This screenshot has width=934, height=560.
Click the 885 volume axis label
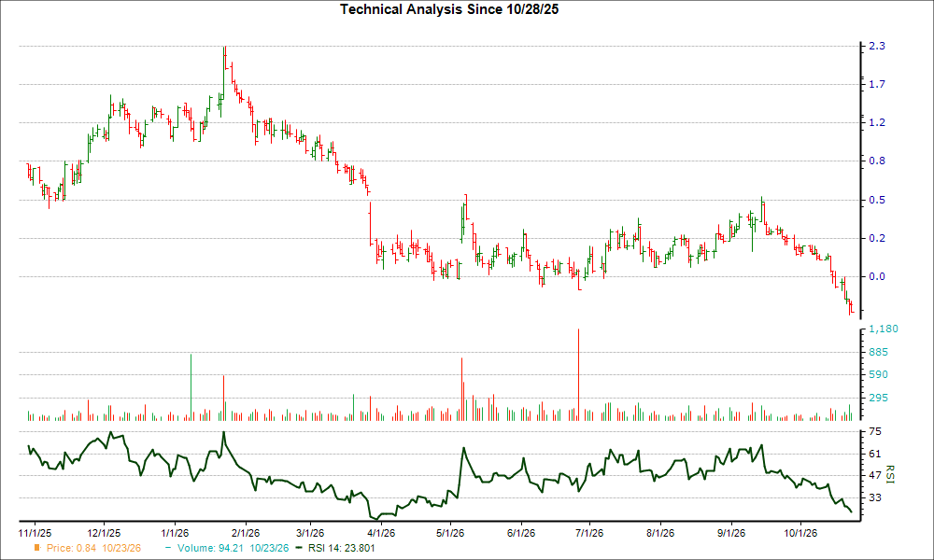coord(879,352)
